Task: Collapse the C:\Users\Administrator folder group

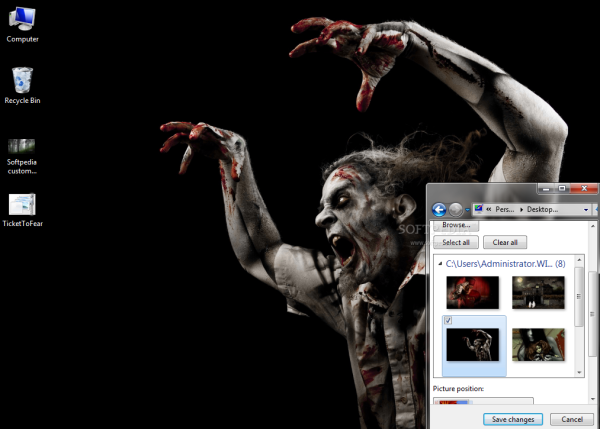Action: [x=439, y=263]
